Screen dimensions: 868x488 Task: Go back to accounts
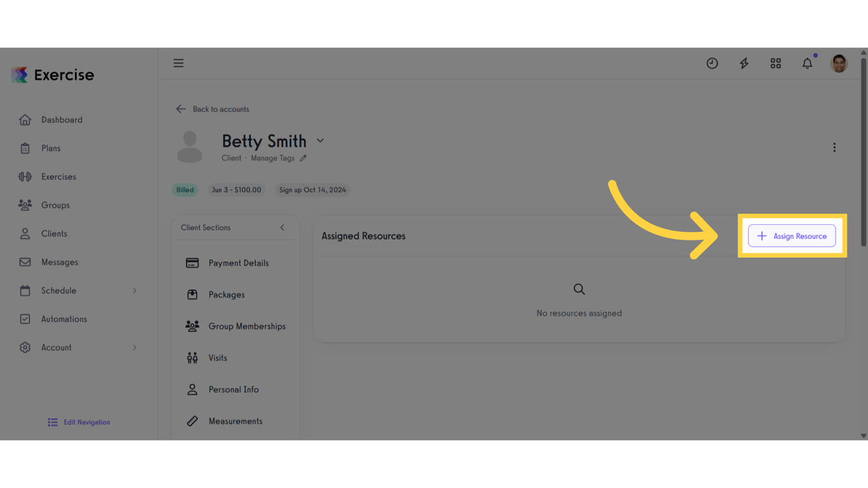coord(212,109)
